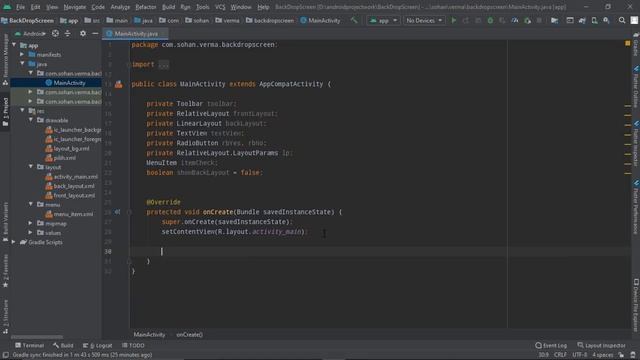Toggle the Device File Explorer tool window
640x360 pixels.
click(x=636, y=305)
